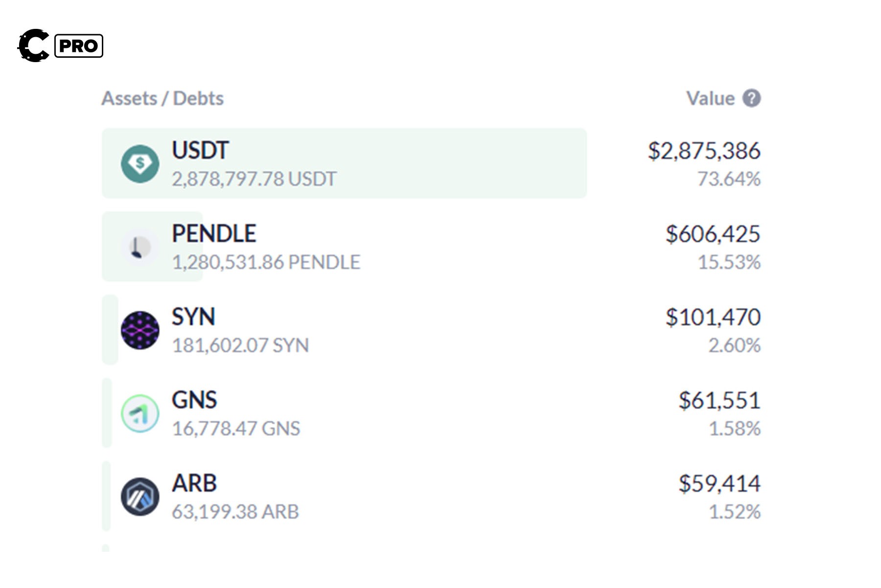Click the 181,602.07 SYN balance text
This screenshot has height=588, width=881.
click(240, 345)
